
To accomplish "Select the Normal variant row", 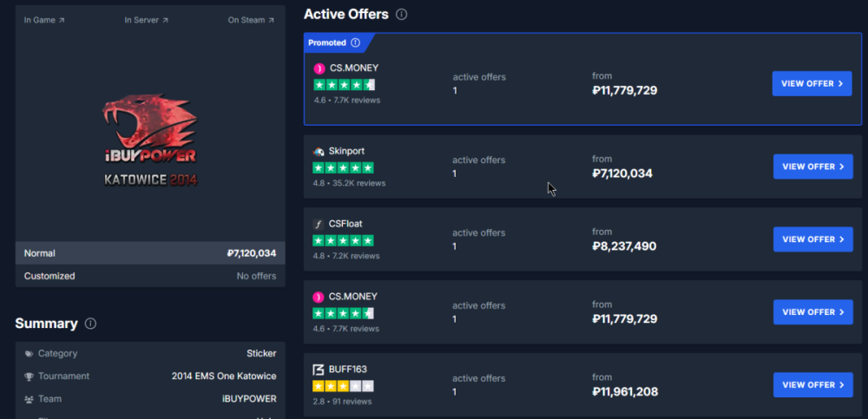I will tap(150, 253).
